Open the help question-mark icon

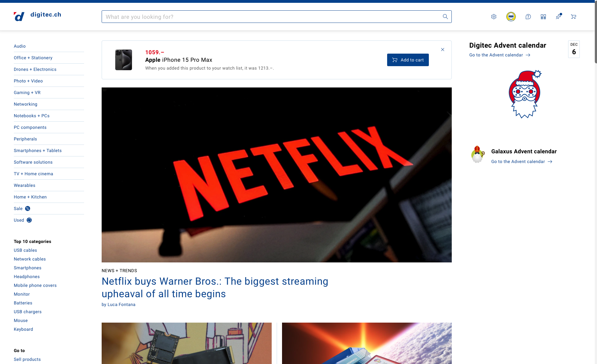tap(528, 17)
